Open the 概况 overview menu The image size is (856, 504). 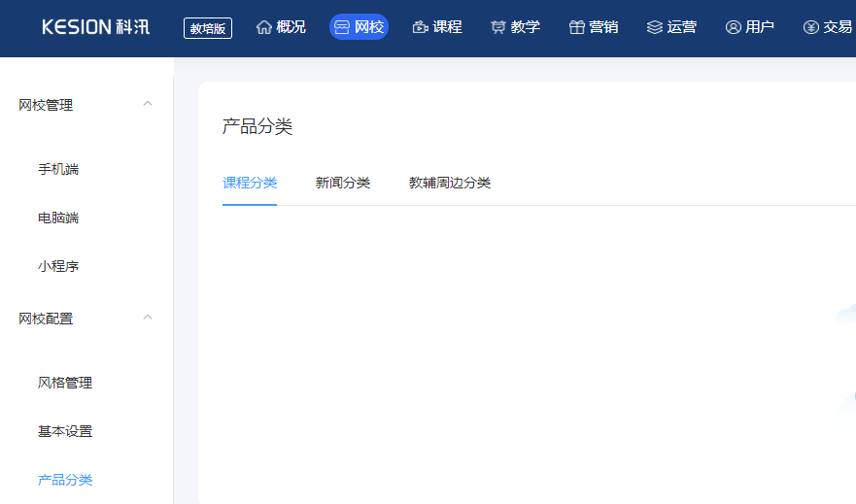(291, 27)
